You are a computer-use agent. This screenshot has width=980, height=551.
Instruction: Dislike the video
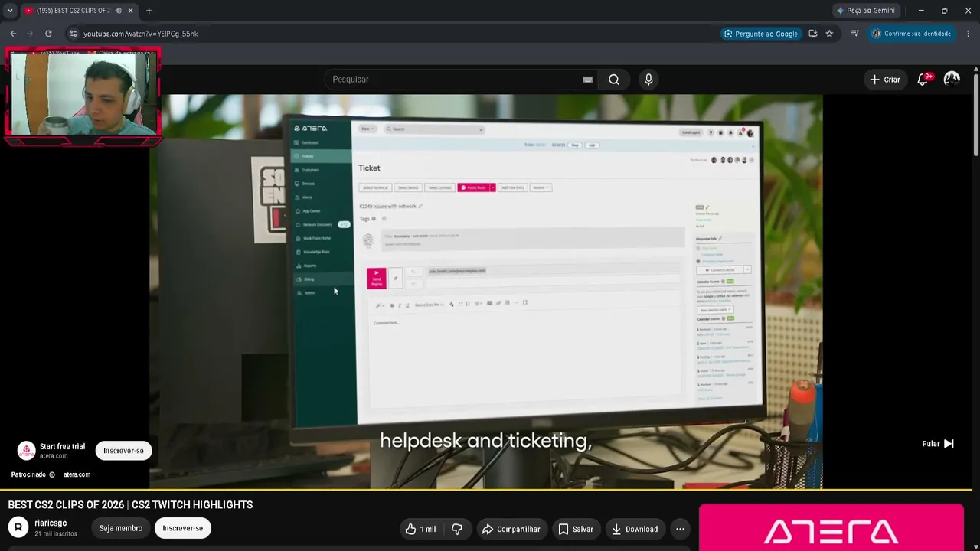pos(457,529)
